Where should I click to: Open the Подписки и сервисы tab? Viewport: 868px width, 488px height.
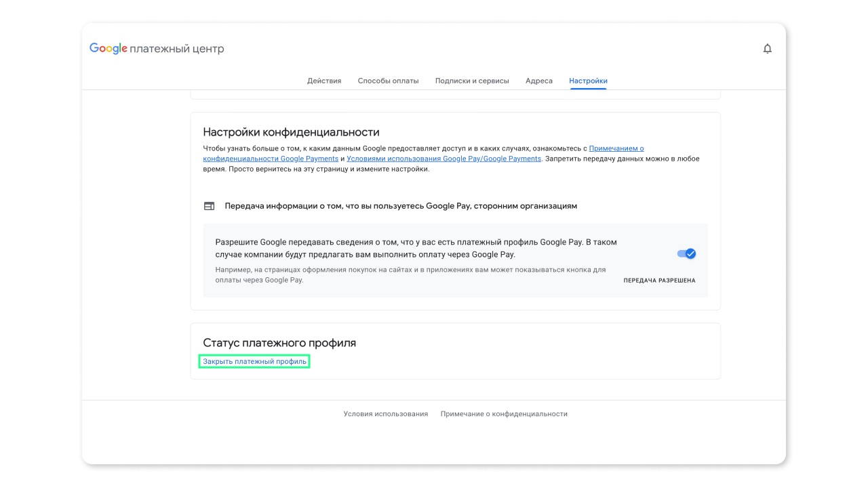point(473,80)
